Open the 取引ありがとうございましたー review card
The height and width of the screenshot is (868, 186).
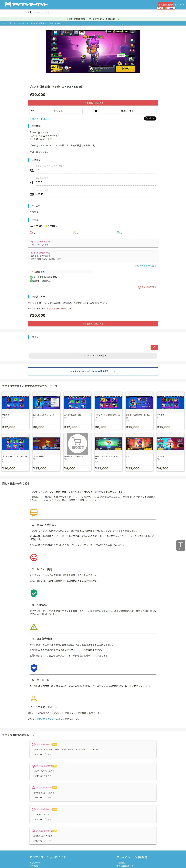pos(93,835)
